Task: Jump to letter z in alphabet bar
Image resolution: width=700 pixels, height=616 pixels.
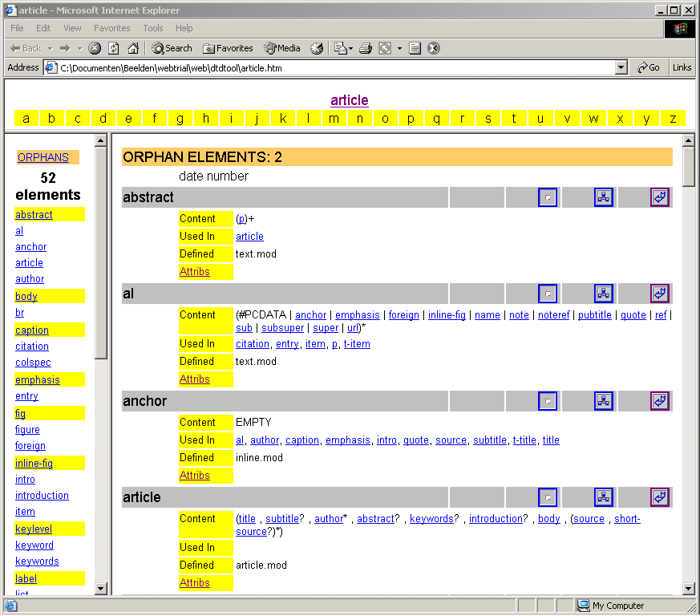Action: coord(673,119)
